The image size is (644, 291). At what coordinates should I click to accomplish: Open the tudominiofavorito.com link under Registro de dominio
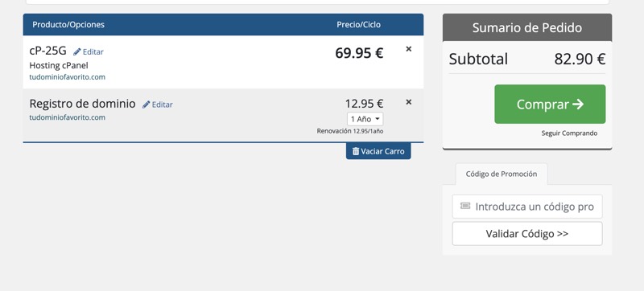tap(68, 117)
